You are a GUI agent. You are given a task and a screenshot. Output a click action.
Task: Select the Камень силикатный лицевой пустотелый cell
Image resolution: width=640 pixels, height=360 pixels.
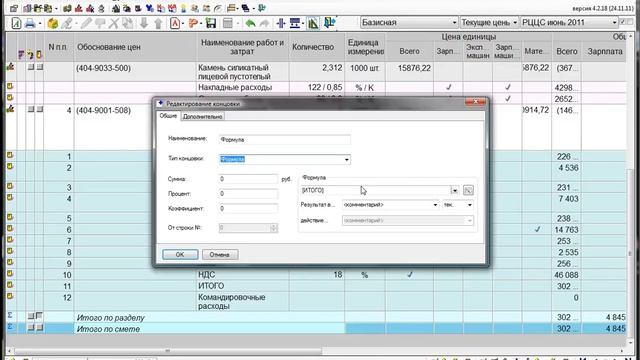pyautogui.click(x=242, y=72)
